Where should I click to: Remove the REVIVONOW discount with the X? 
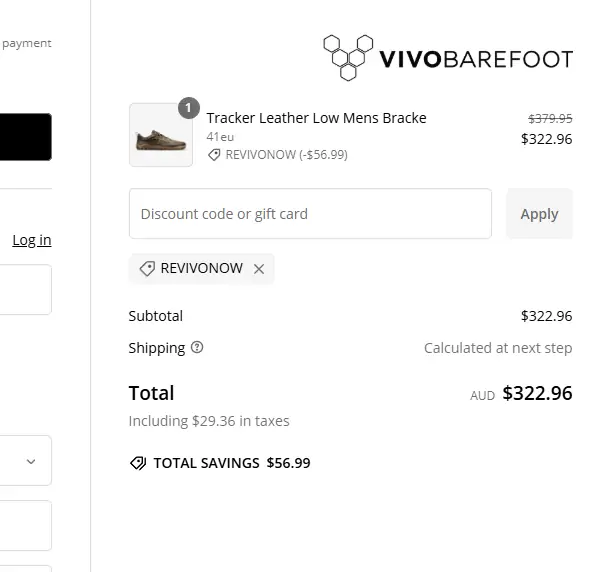tap(259, 269)
